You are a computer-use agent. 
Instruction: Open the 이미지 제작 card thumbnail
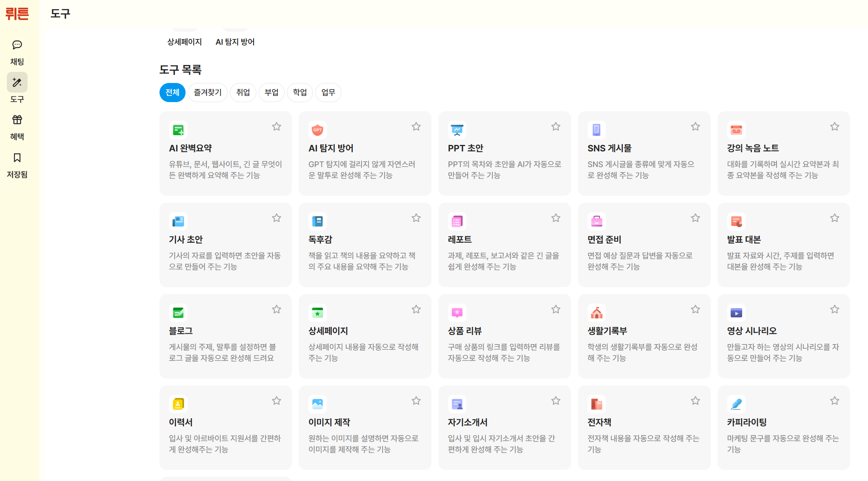point(317,404)
